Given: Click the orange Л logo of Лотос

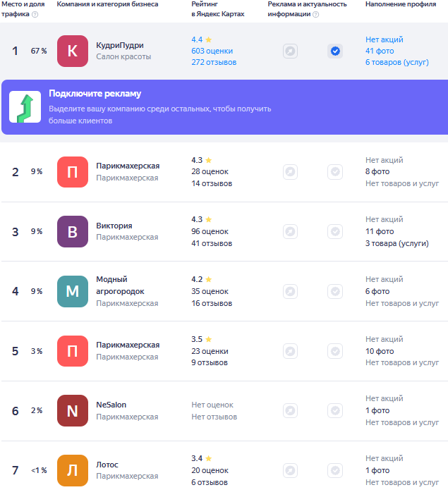Looking at the screenshot, I should tap(73, 470).
